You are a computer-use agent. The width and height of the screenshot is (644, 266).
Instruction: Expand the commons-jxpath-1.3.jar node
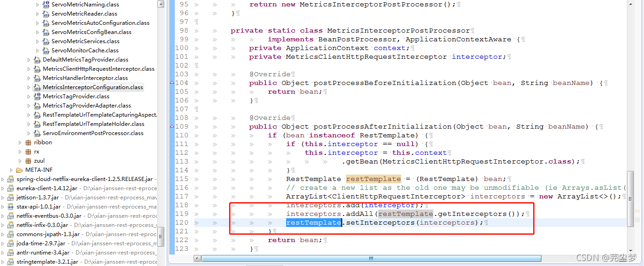click(x=3, y=234)
